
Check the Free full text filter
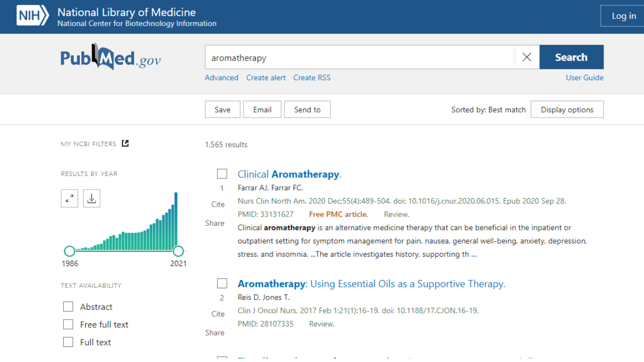point(68,324)
